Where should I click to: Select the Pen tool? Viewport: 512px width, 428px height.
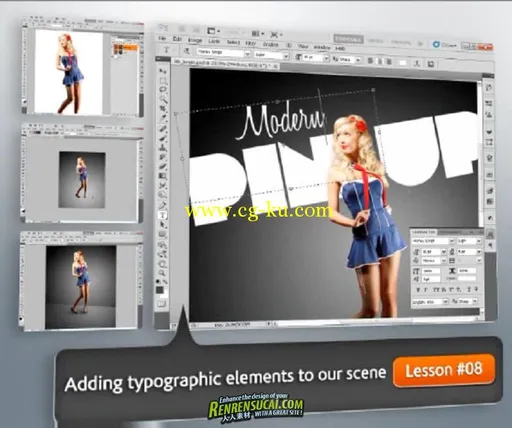[163, 205]
